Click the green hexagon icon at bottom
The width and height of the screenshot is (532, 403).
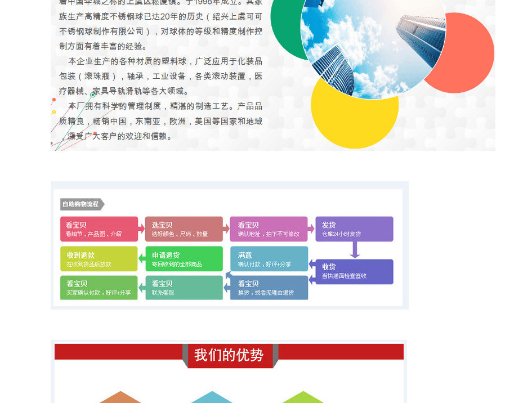[x=303, y=397]
